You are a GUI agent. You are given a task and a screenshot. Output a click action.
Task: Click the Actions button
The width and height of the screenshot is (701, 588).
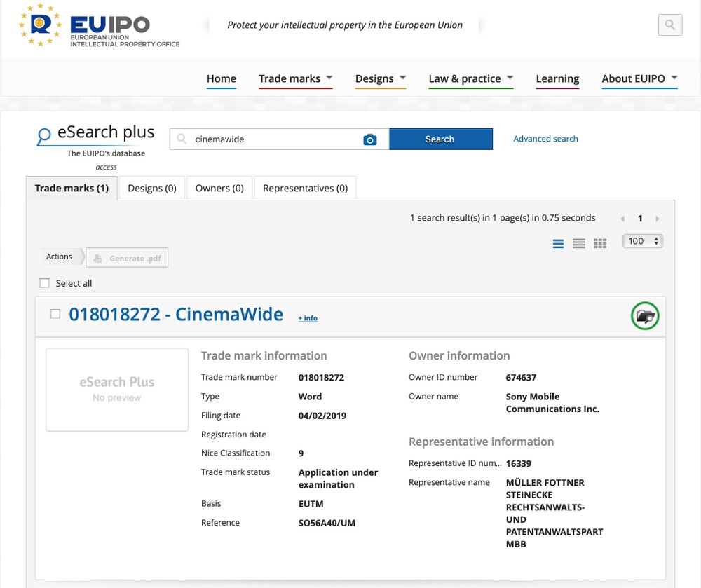(61, 257)
